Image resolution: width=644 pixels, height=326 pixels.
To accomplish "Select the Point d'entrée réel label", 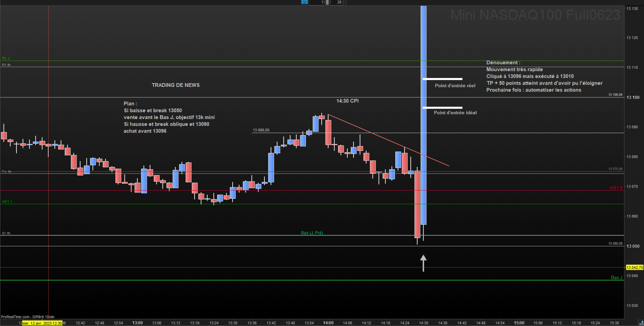I will [455, 85].
